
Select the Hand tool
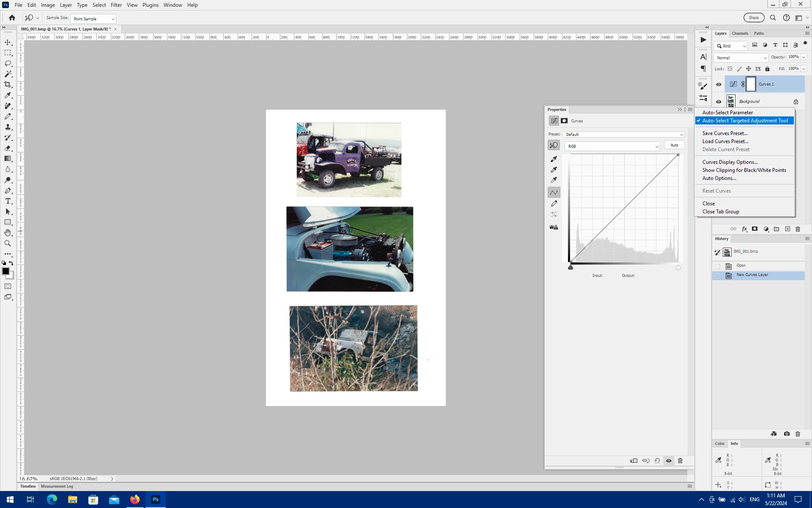tap(8, 233)
